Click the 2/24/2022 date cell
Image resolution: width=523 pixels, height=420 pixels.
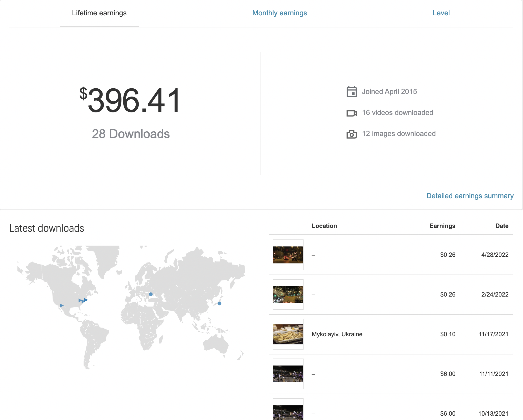[495, 295]
